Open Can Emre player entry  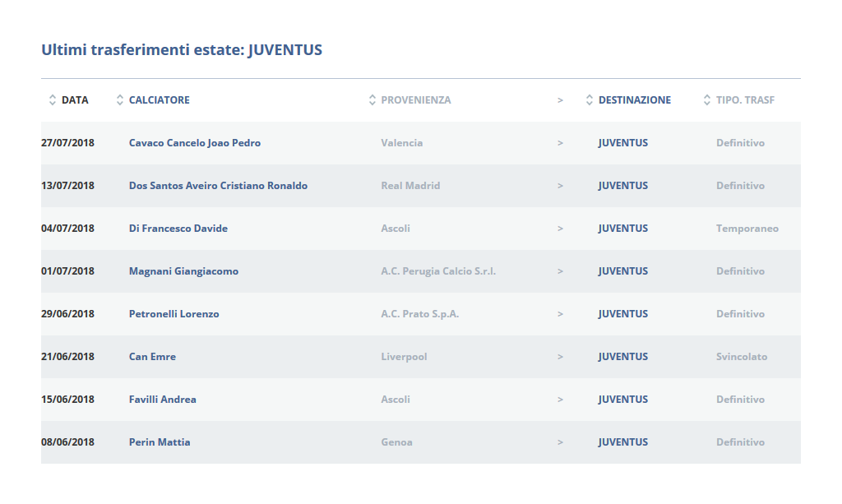[152, 357]
